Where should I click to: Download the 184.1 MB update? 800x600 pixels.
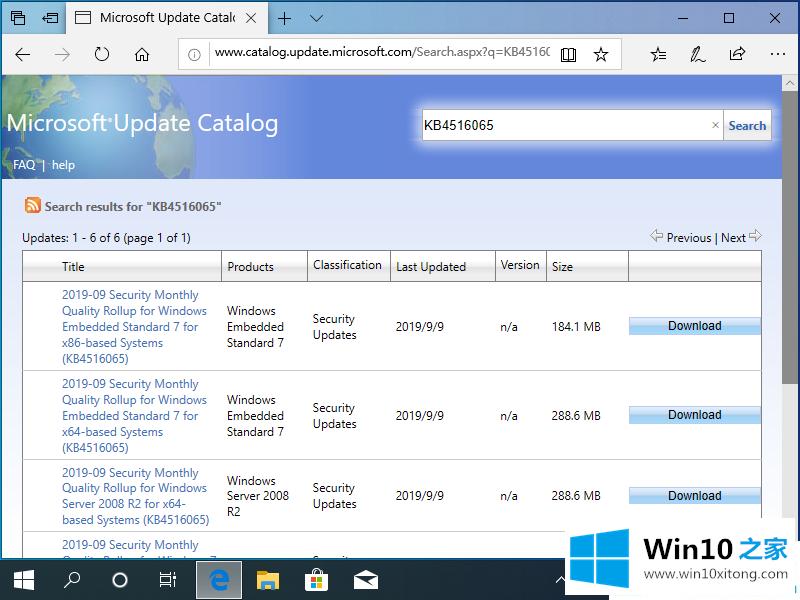click(694, 326)
